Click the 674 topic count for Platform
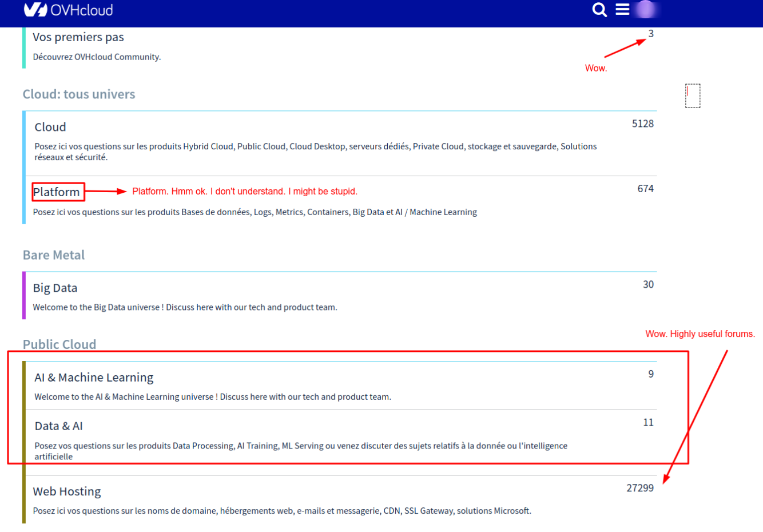 pyautogui.click(x=645, y=189)
